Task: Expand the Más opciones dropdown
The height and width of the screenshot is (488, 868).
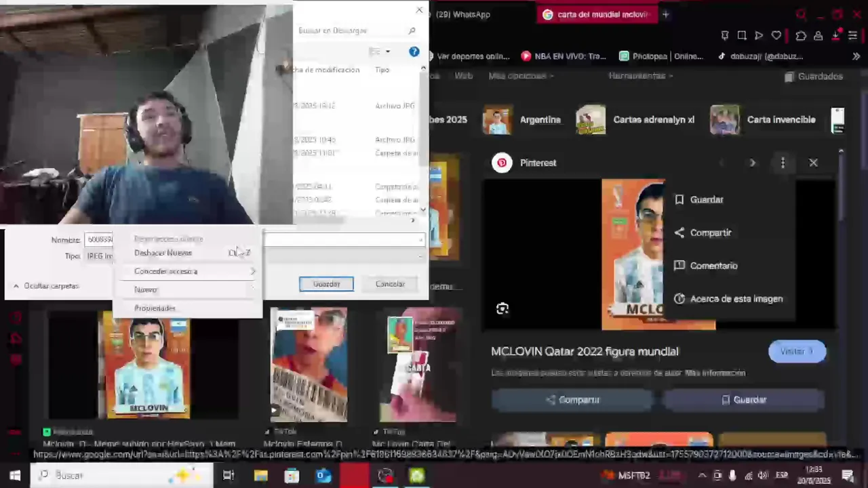Action: click(521, 76)
